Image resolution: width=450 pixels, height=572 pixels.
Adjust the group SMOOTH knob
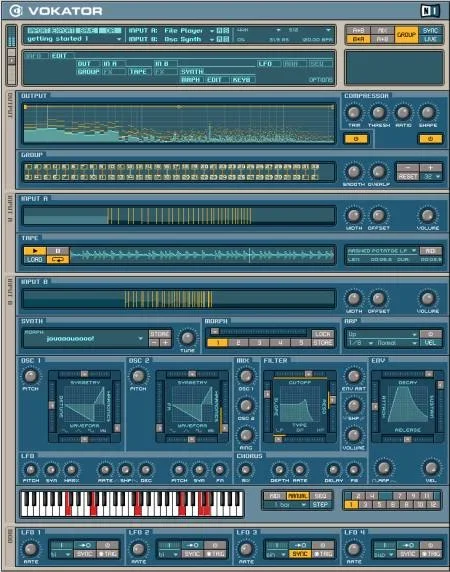354,171
